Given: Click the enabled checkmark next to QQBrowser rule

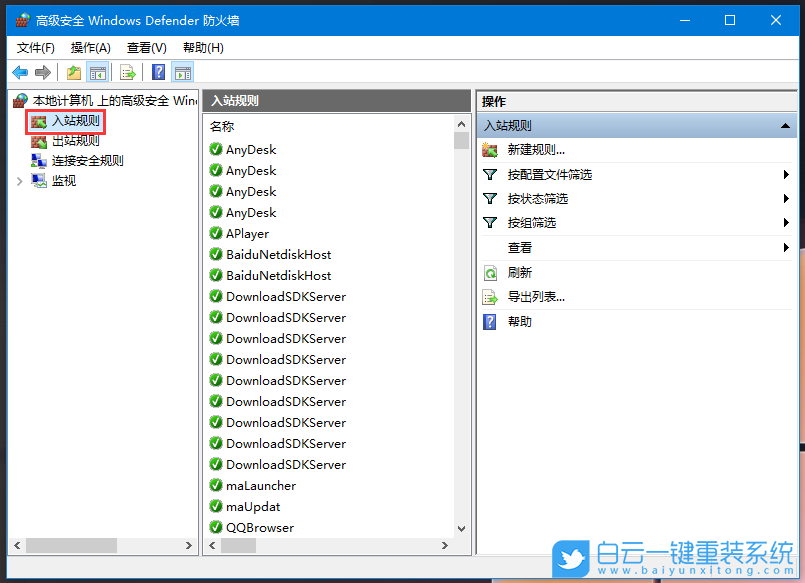Looking at the screenshot, I should coord(215,527).
